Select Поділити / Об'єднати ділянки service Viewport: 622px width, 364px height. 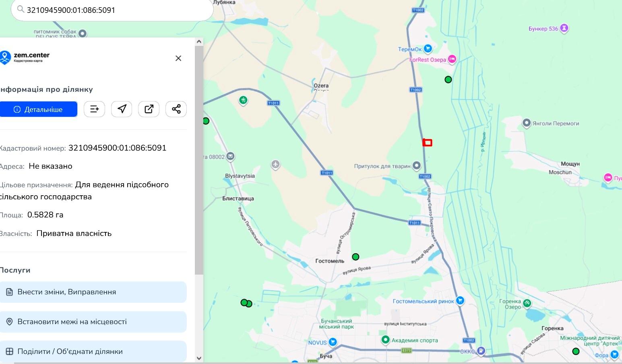(x=93, y=352)
